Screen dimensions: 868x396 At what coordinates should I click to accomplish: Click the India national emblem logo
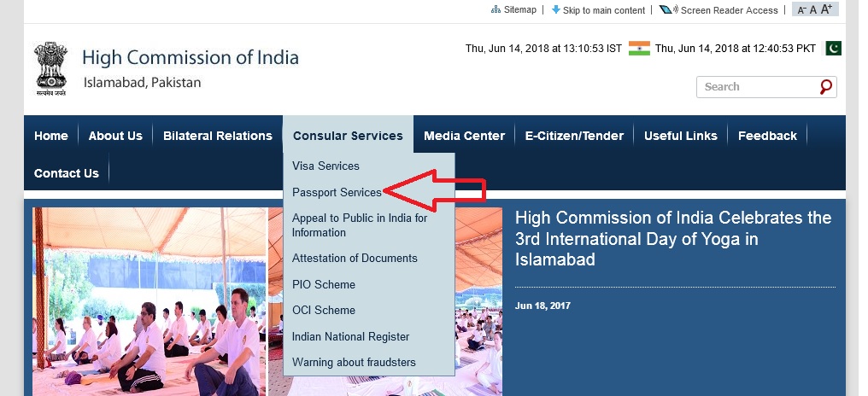50,70
